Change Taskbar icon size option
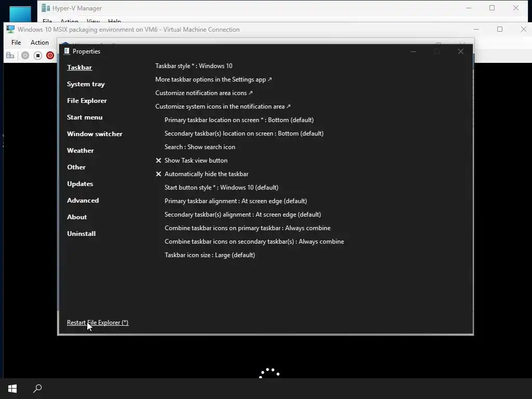532x399 pixels. [210, 255]
